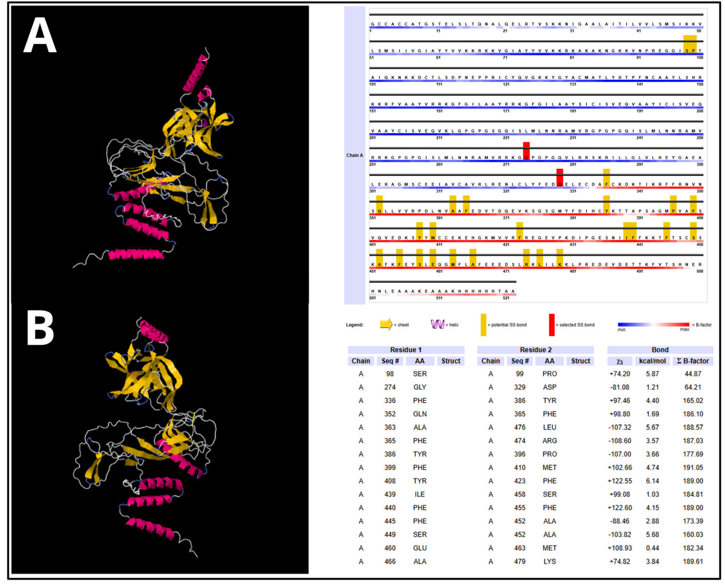Click the red-highlighted G residue at position 274

526,151
